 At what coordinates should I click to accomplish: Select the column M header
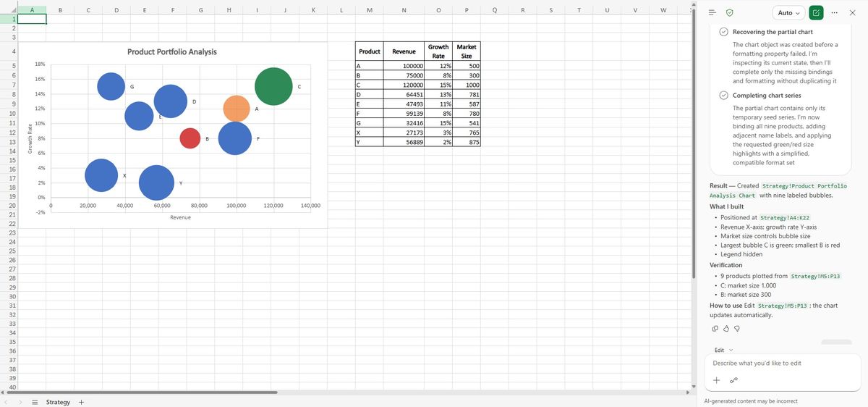[370, 9]
